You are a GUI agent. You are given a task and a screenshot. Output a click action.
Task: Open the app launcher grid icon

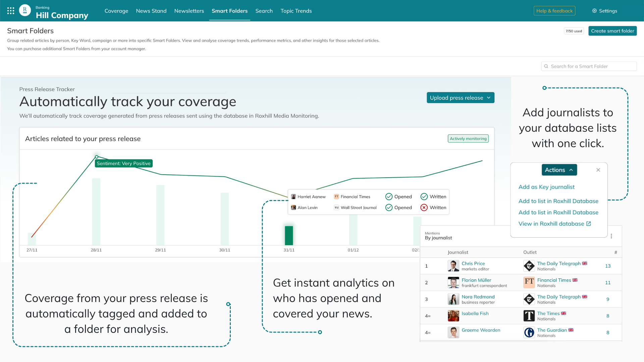pyautogui.click(x=11, y=11)
